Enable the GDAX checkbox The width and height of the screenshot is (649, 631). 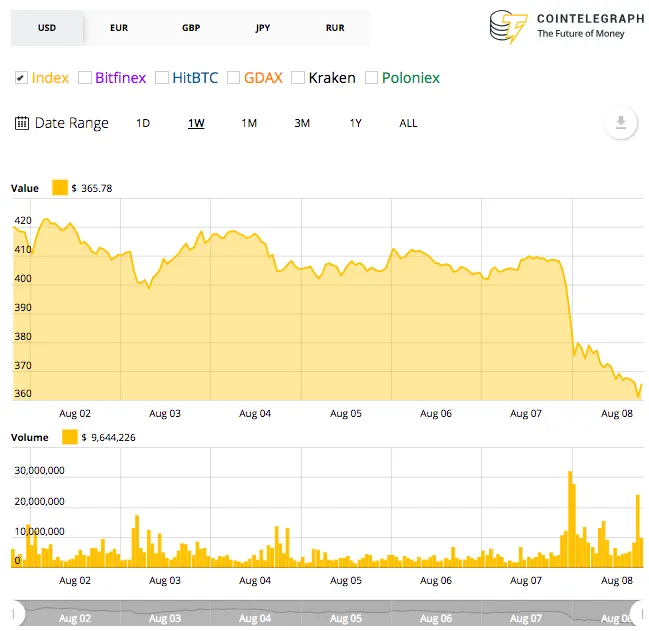pyautogui.click(x=233, y=78)
